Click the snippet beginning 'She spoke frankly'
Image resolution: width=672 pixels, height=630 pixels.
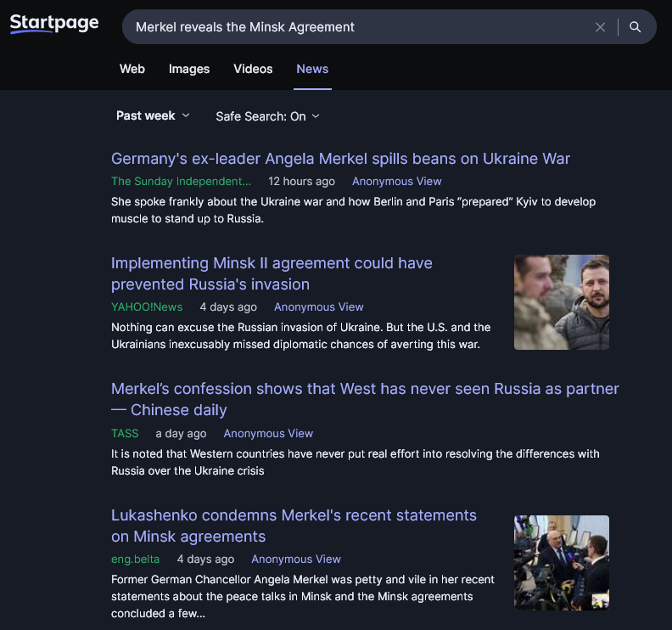(353, 211)
